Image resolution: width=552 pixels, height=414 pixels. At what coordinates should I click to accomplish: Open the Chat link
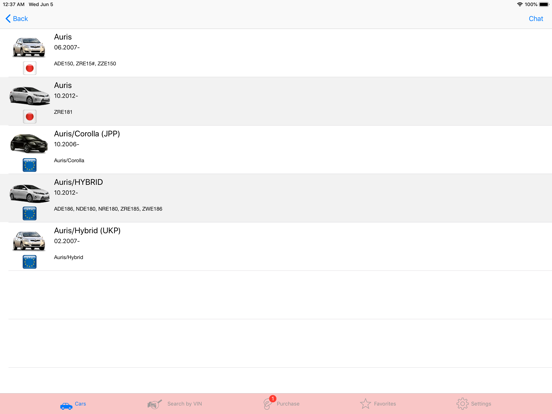click(535, 19)
